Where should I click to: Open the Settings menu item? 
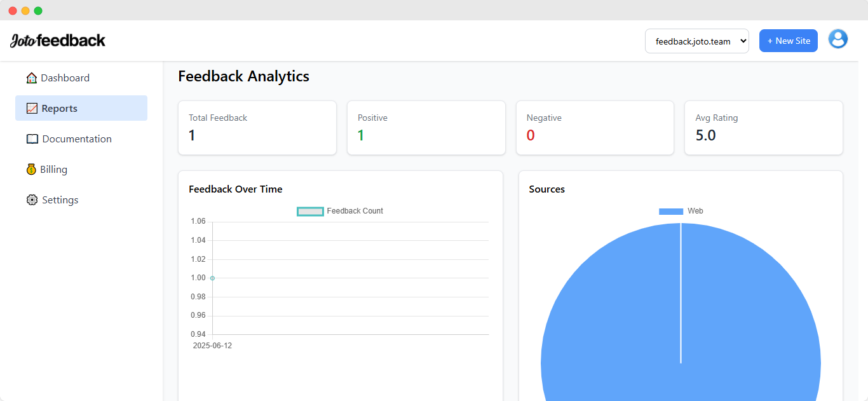81,200
